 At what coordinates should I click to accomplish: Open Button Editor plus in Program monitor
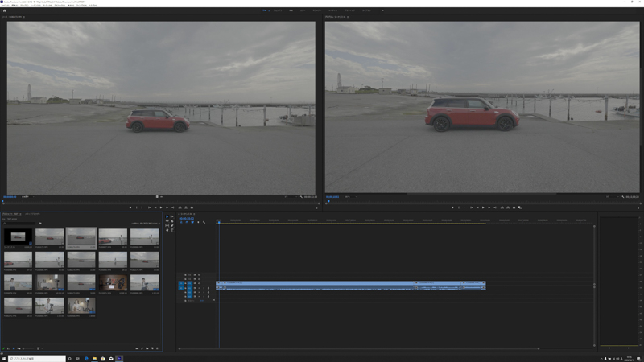(638, 208)
